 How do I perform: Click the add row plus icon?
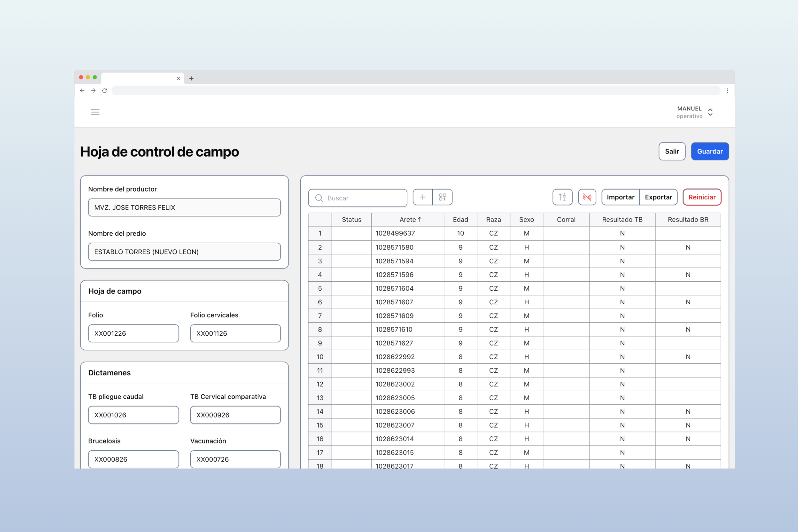423,197
